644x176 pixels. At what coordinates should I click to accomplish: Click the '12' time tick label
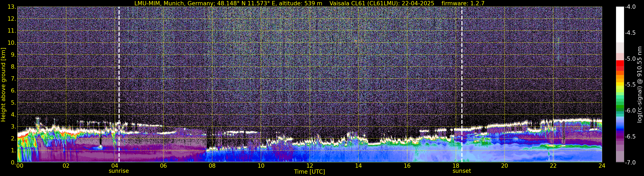(x=310, y=166)
